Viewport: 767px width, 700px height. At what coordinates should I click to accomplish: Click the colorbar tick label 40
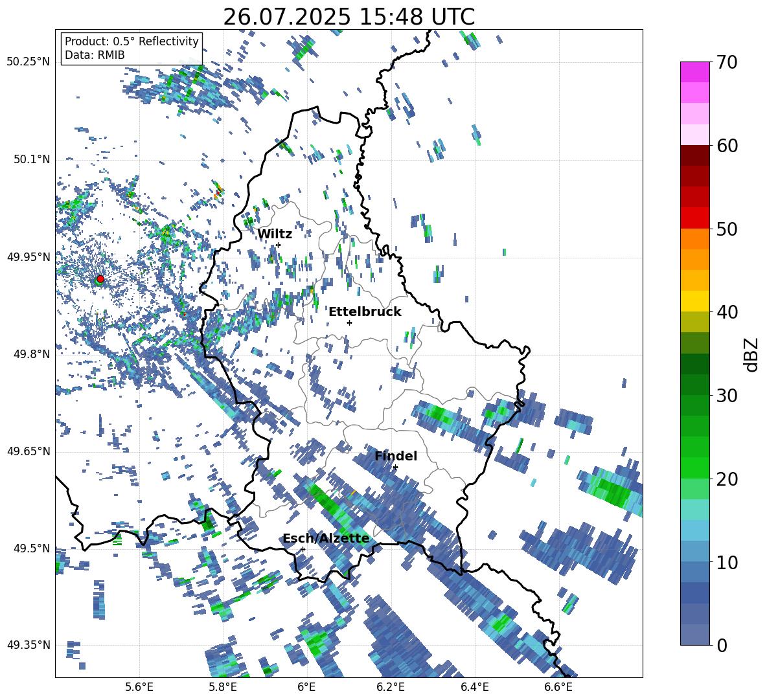[727, 312]
